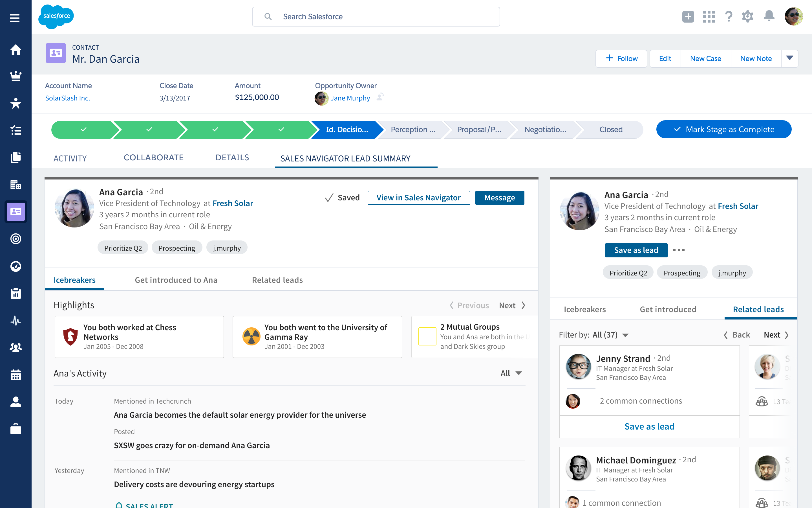Go to Previous highlights
This screenshot has width=812, height=508.
coord(469,305)
